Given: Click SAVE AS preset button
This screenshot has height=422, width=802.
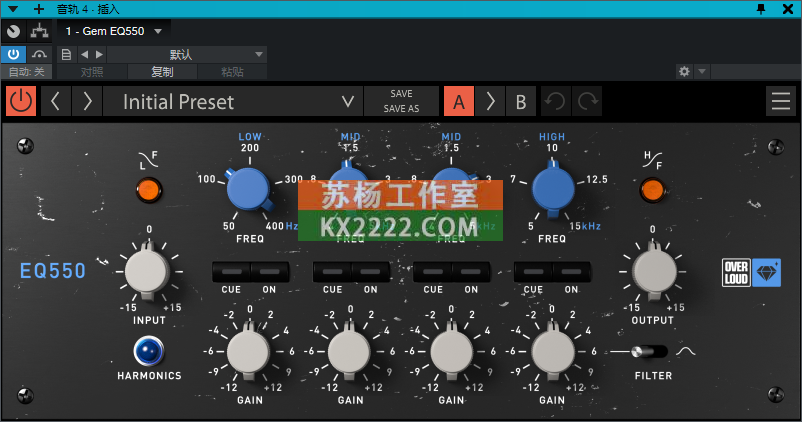Looking at the screenshot, I should (x=402, y=108).
